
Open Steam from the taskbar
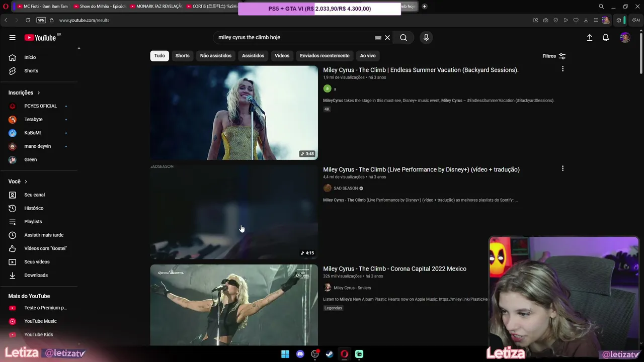coord(330,354)
